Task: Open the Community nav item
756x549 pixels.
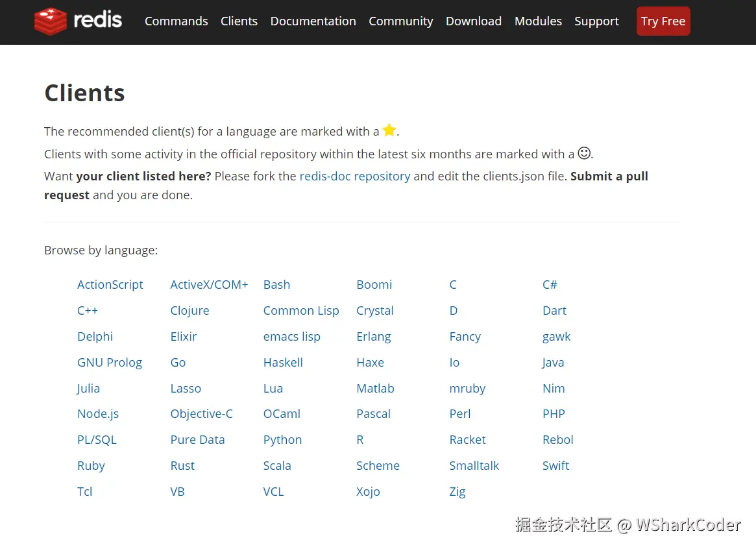Action: pos(400,21)
